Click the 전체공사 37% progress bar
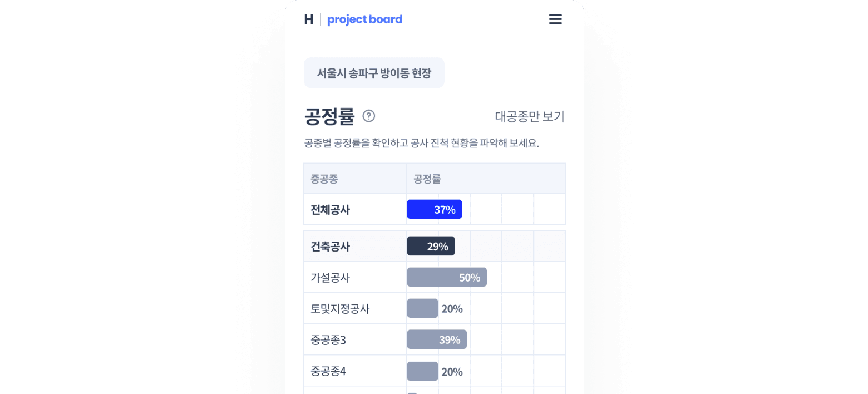The width and height of the screenshot is (868, 394). [x=435, y=209]
